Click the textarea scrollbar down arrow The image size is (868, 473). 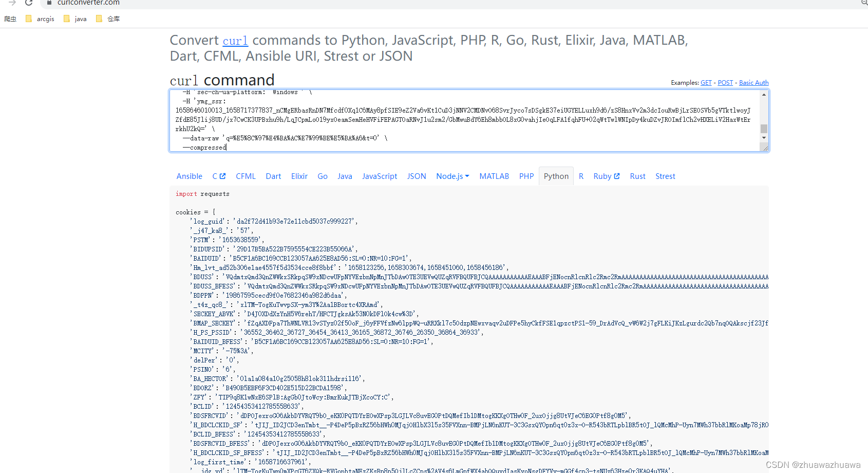(x=764, y=138)
